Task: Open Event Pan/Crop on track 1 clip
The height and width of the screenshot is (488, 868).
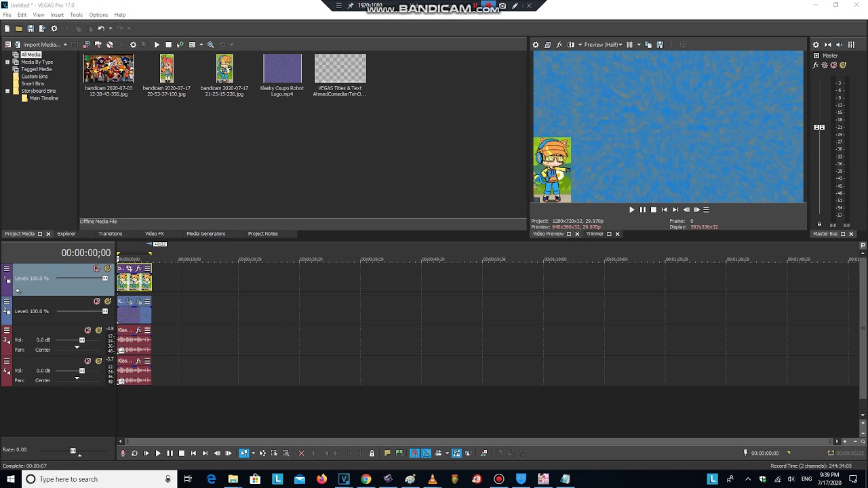Action: coord(129,268)
